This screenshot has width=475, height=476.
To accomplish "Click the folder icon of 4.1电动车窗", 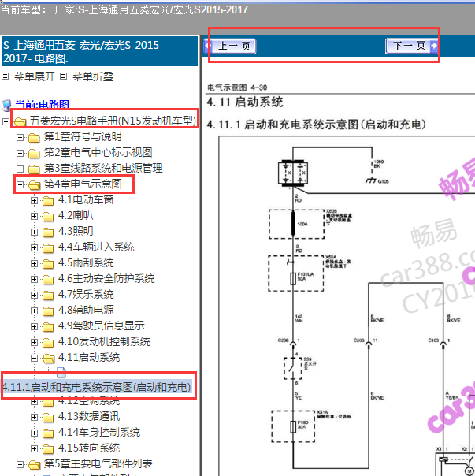I will pos(48,201).
